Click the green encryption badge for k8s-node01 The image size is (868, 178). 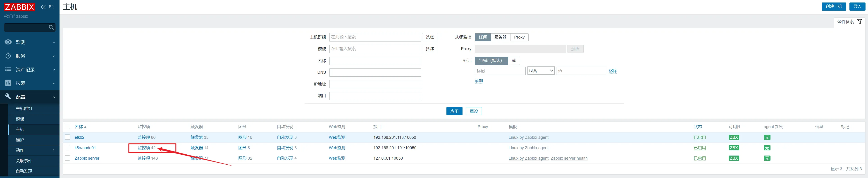click(767, 148)
